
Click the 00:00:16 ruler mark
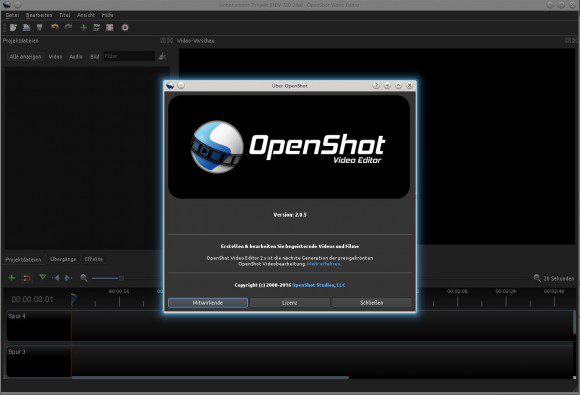(119, 291)
